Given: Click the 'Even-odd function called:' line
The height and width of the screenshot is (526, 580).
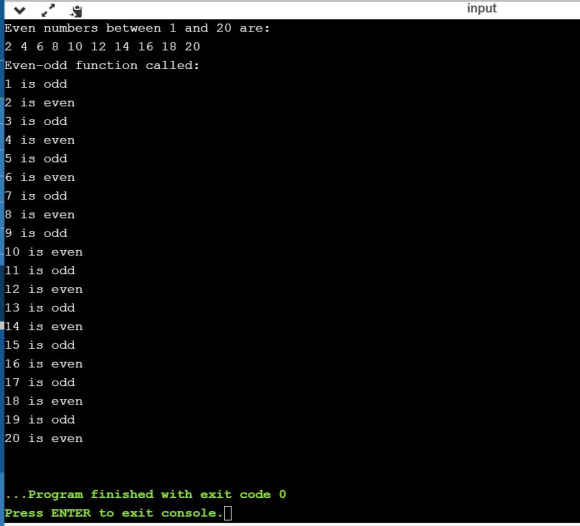Looking at the screenshot, I should 102,65.
